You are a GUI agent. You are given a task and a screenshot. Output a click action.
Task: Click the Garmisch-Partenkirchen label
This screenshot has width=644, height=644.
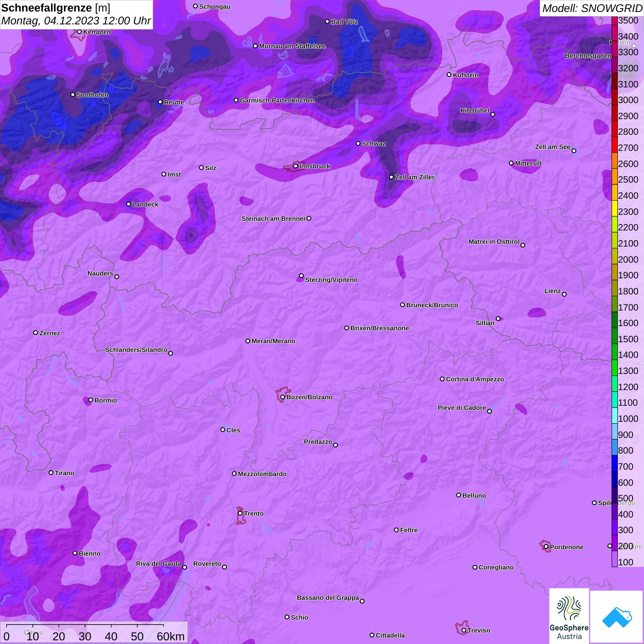tap(277, 100)
